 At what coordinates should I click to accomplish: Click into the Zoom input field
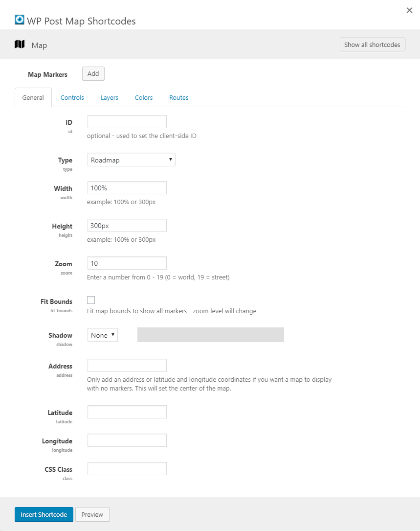coord(127,263)
